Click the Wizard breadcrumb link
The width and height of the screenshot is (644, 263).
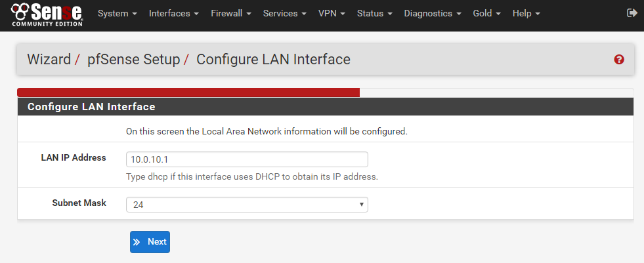[49, 60]
